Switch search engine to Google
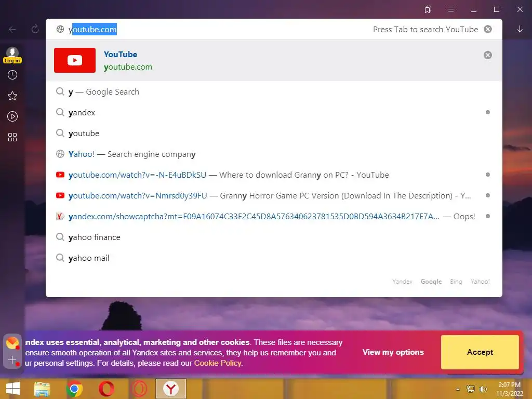This screenshot has width=532, height=399. click(431, 282)
